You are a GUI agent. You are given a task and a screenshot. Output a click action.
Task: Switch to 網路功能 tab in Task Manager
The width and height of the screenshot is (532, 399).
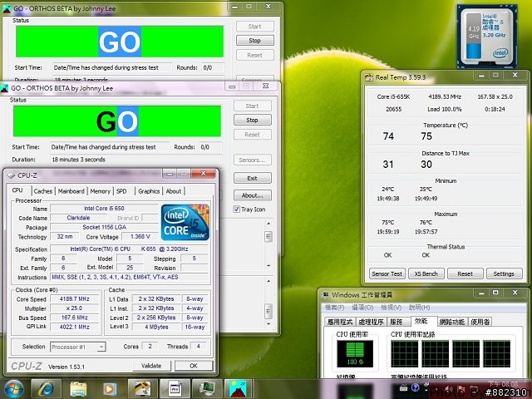tap(451, 322)
